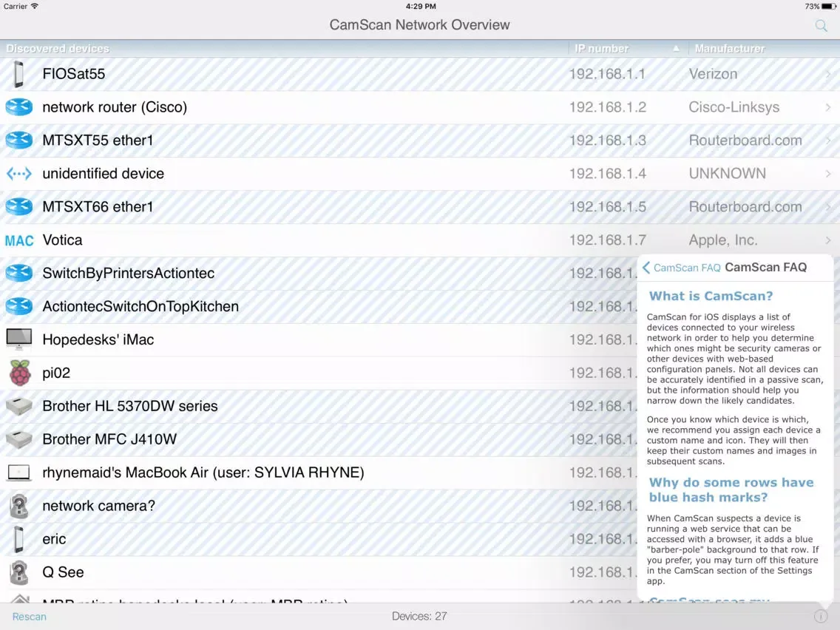Tap the laptop icon for rhynemaid's MacBook Air
Screen dimensions: 840x630
point(18,472)
